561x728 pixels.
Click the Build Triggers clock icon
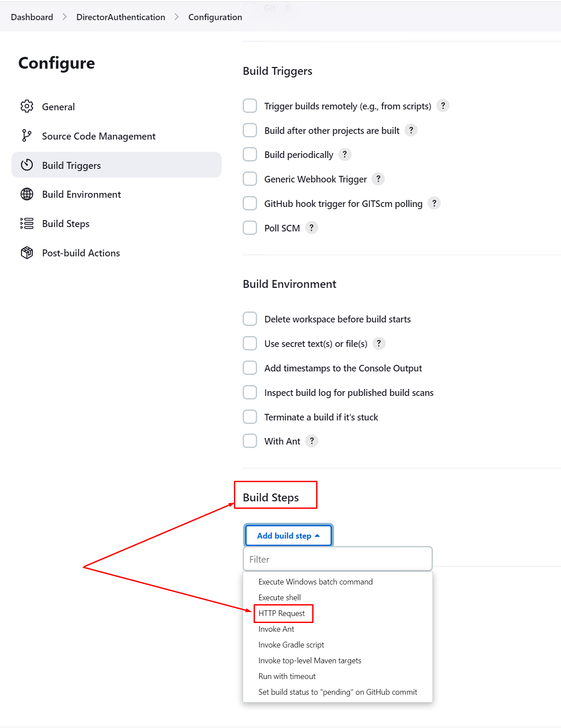(27, 165)
